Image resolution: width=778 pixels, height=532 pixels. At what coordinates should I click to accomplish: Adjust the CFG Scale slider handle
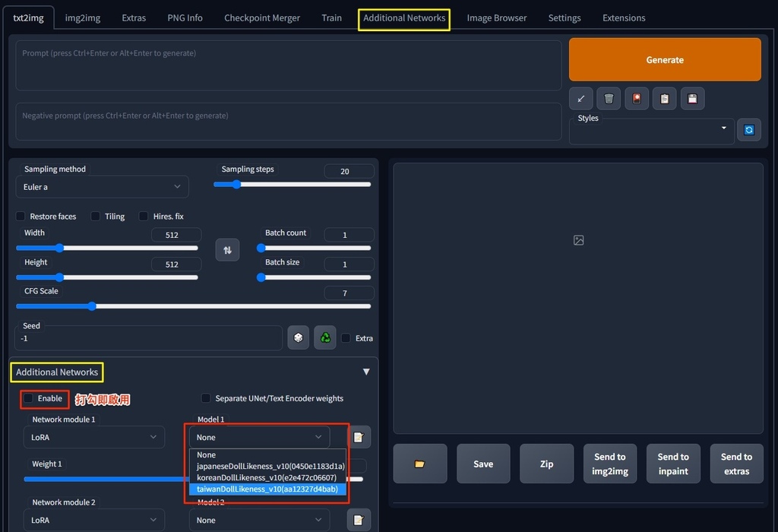click(92, 306)
